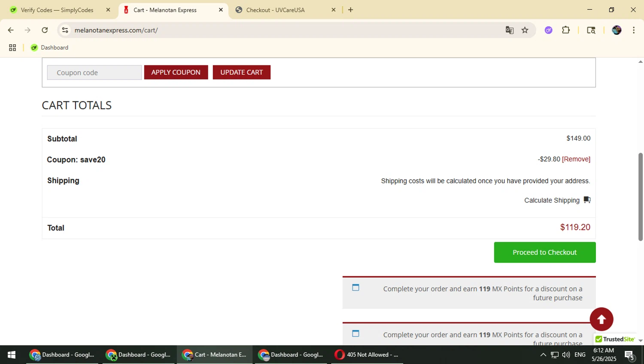Open the Dashboard bookmark

point(49,48)
